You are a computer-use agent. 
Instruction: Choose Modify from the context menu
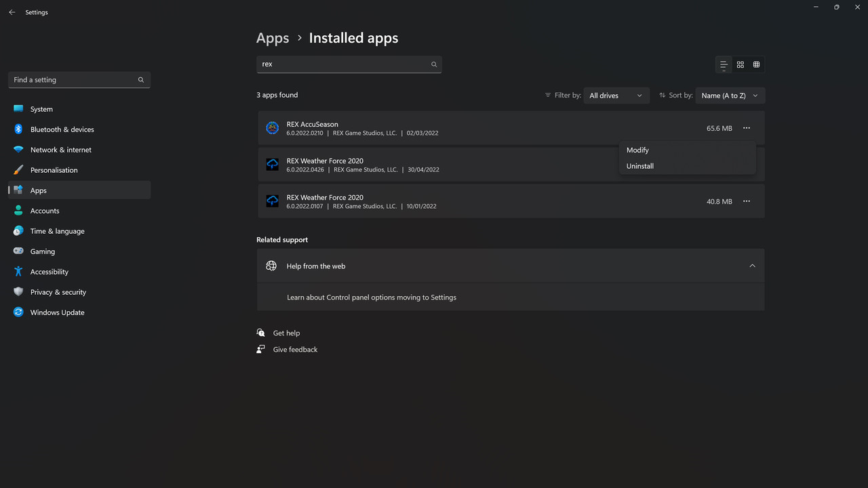pos(687,150)
